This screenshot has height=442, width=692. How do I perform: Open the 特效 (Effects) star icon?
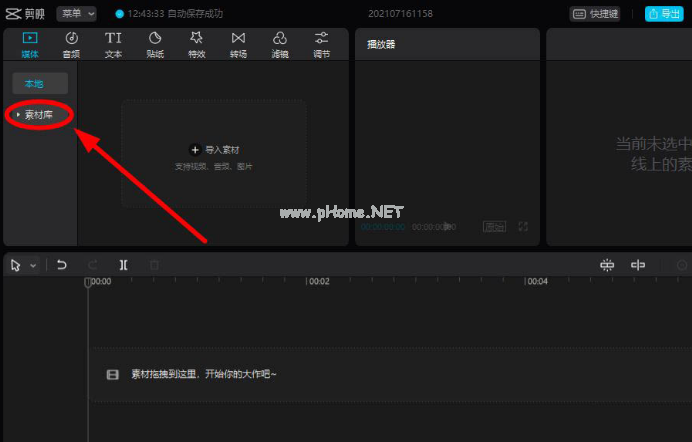[196, 44]
